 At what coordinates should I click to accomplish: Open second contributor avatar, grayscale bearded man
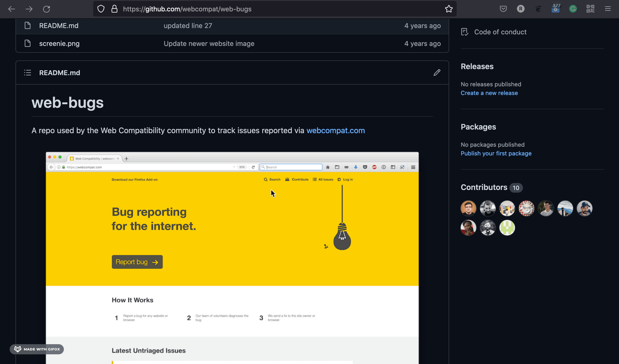pyautogui.click(x=488, y=208)
